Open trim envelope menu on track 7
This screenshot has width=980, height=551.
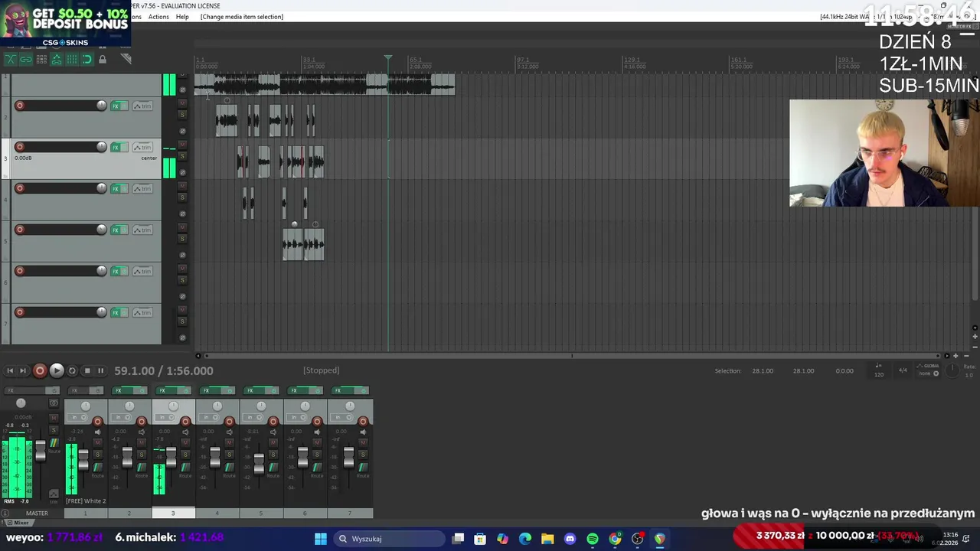tap(143, 312)
